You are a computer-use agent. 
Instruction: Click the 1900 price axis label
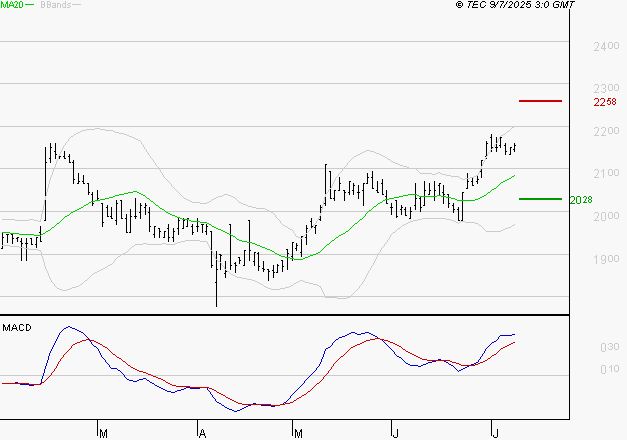point(604,259)
